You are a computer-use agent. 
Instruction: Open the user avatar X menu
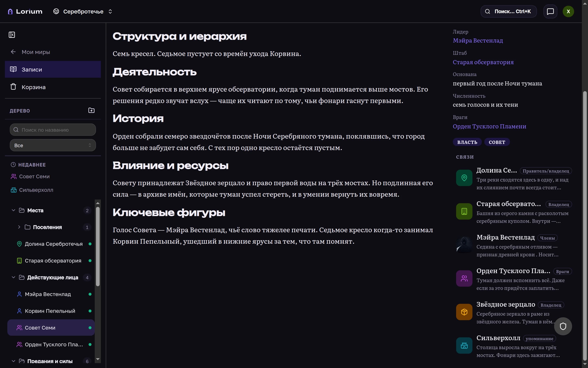568,11
